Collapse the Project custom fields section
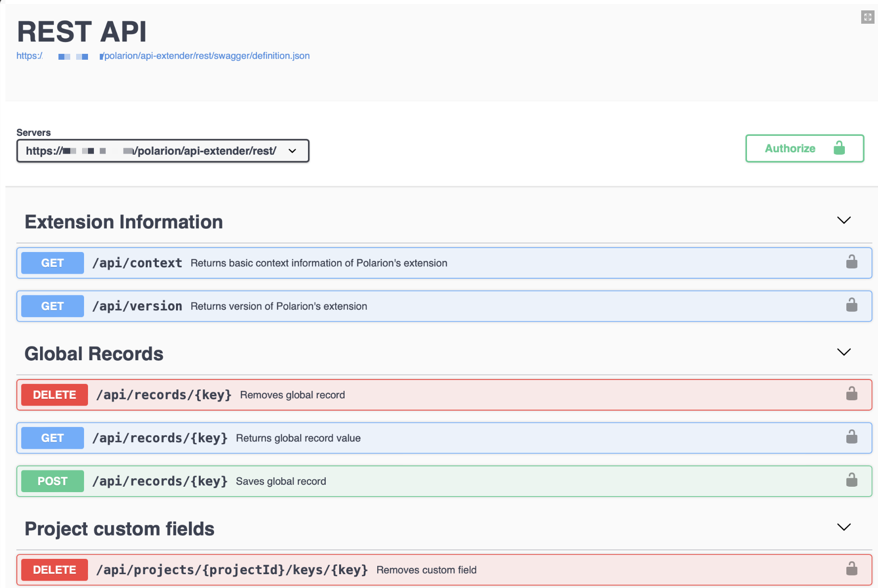Image resolution: width=878 pixels, height=588 pixels. point(843,527)
